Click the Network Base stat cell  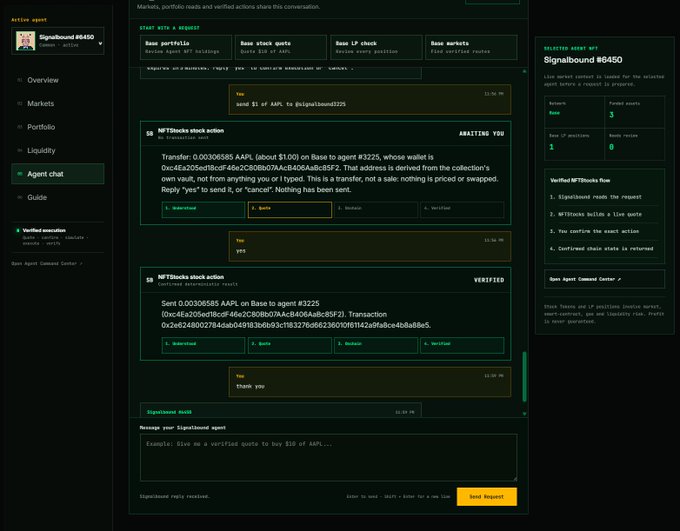pos(575,112)
